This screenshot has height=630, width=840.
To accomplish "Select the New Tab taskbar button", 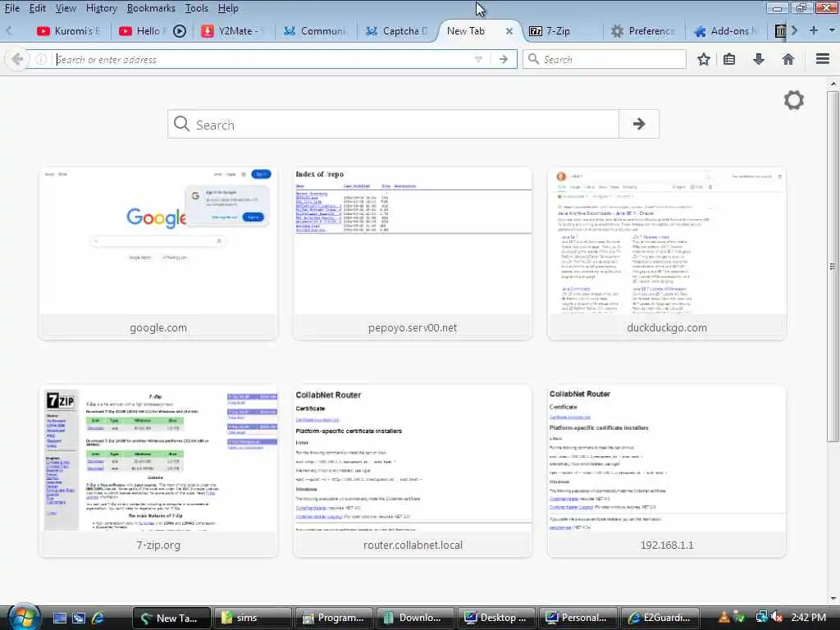I will click(171, 618).
